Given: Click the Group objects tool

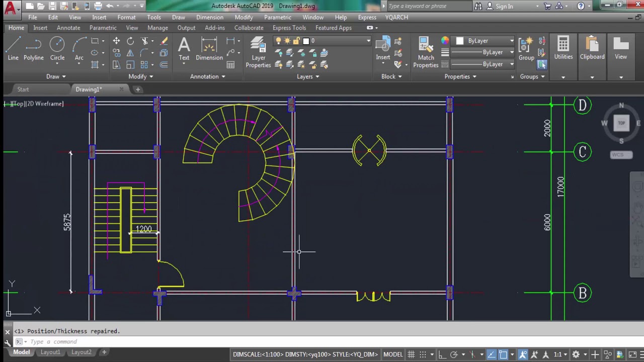Looking at the screenshot, I should click(x=526, y=49).
